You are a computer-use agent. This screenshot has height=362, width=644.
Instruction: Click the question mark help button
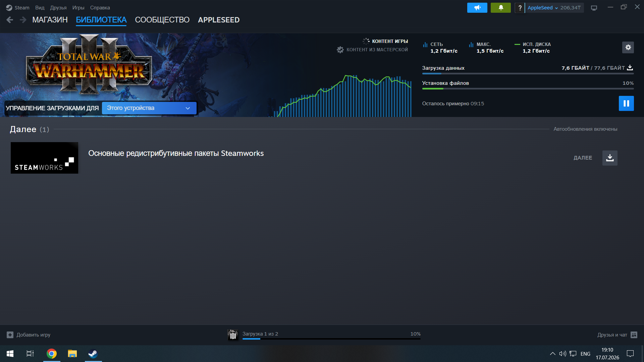coord(520,8)
